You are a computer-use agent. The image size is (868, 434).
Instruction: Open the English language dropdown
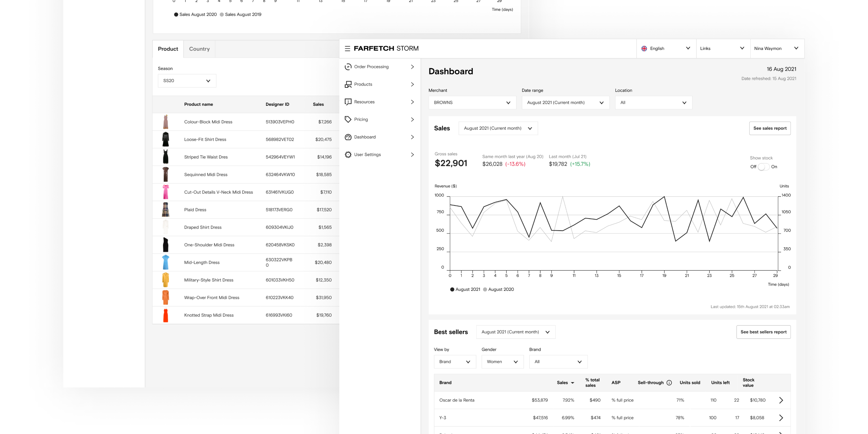666,49
